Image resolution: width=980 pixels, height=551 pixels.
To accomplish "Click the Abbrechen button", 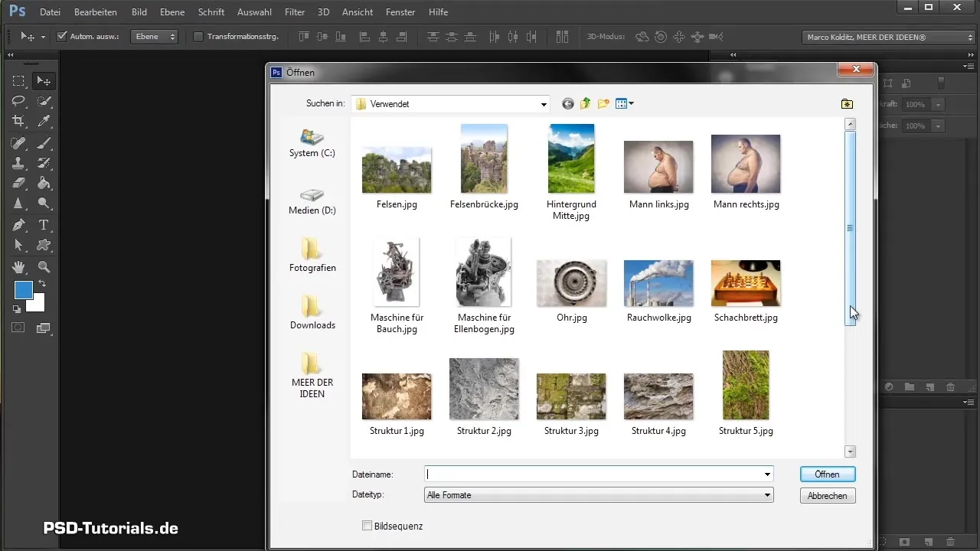I will click(827, 496).
